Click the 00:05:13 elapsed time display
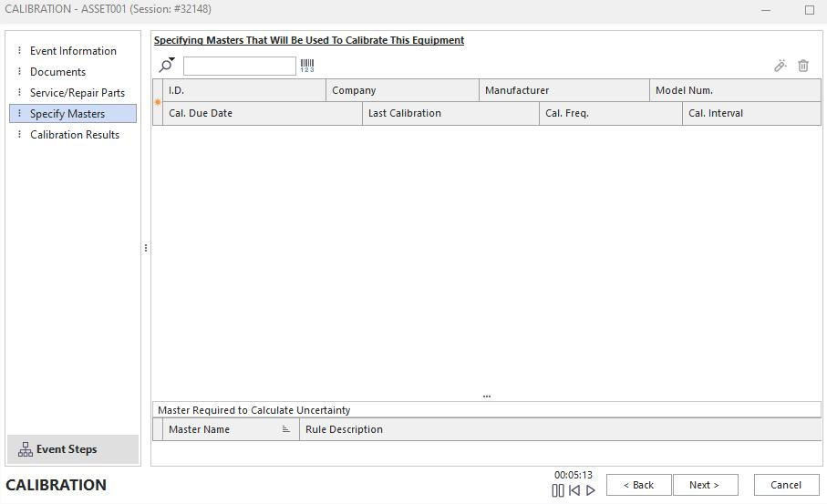The width and height of the screenshot is (827, 504). [574, 475]
